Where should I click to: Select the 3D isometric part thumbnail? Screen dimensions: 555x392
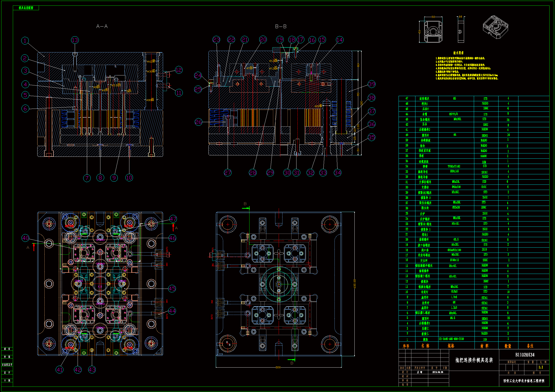495,27
